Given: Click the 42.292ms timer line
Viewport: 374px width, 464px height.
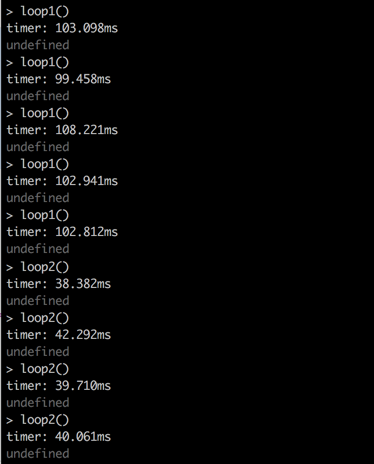Looking at the screenshot, I should pos(59,335).
